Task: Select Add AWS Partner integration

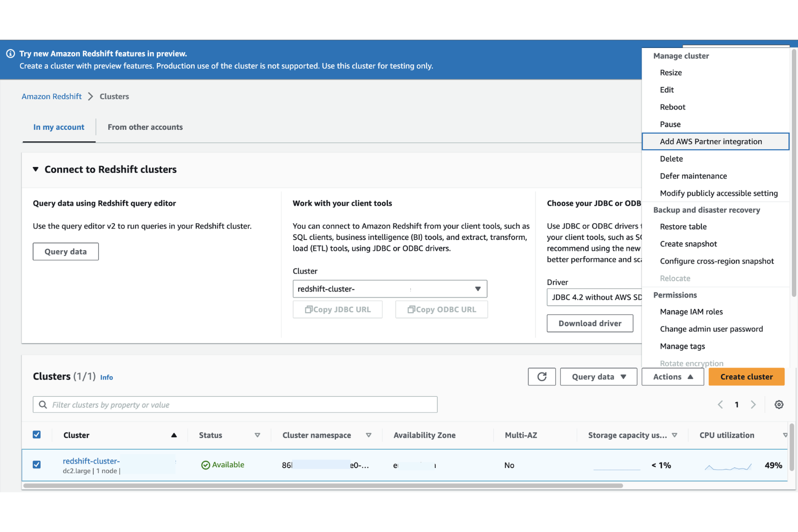Action: [x=716, y=142]
